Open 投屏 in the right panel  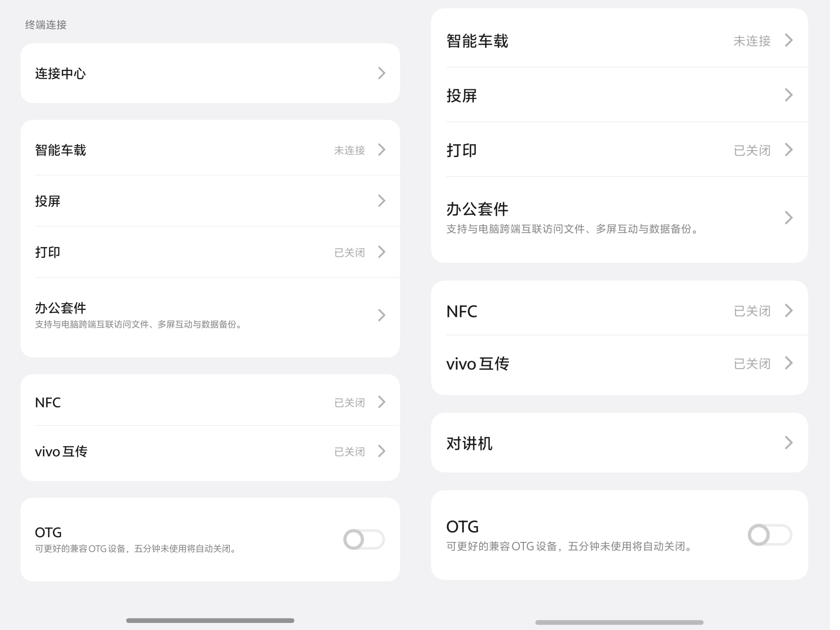coord(619,95)
